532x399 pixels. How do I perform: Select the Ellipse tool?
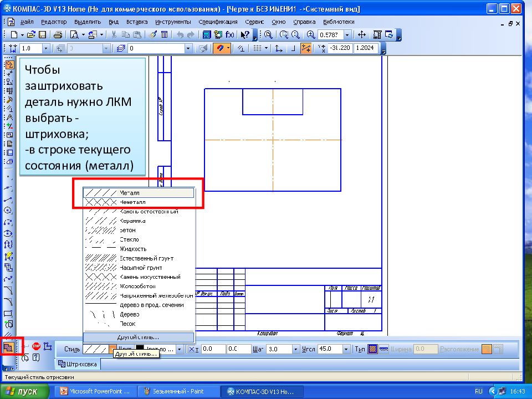[9, 233]
